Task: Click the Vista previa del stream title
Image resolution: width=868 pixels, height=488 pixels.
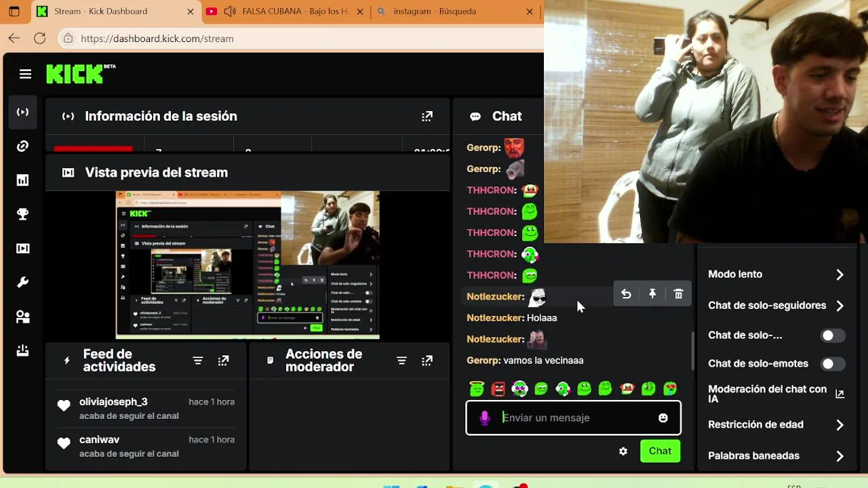Action: pos(157,173)
